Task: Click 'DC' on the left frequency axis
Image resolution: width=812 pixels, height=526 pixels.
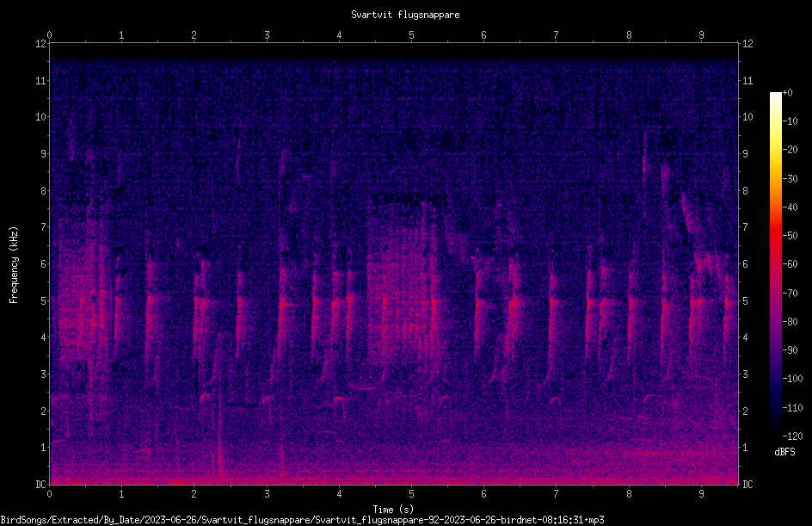Action: (x=40, y=485)
